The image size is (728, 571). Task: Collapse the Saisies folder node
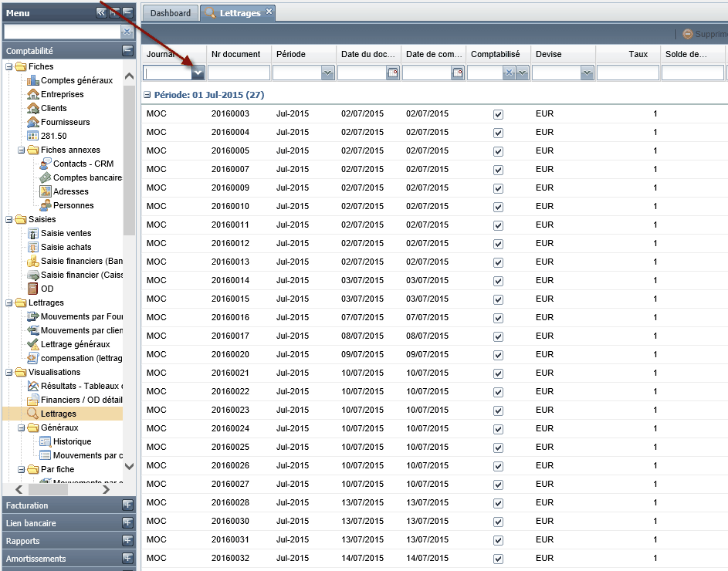tap(8, 220)
